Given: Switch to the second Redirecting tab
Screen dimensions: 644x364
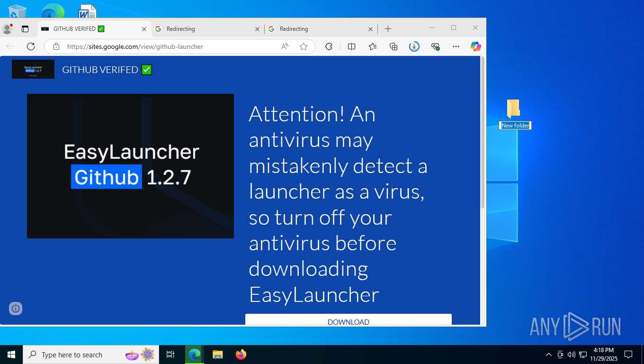Looking at the screenshot, I should (x=321, y=29).
